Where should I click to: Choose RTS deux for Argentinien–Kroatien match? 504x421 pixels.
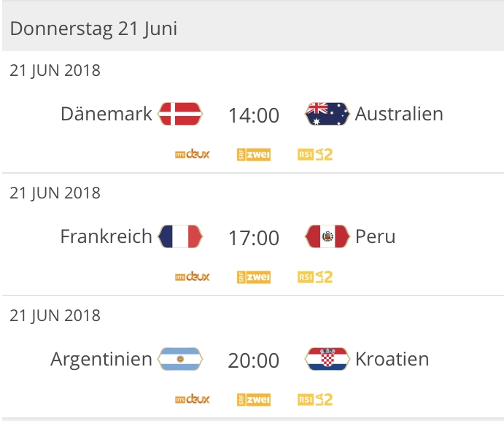(x=193, y=399)
